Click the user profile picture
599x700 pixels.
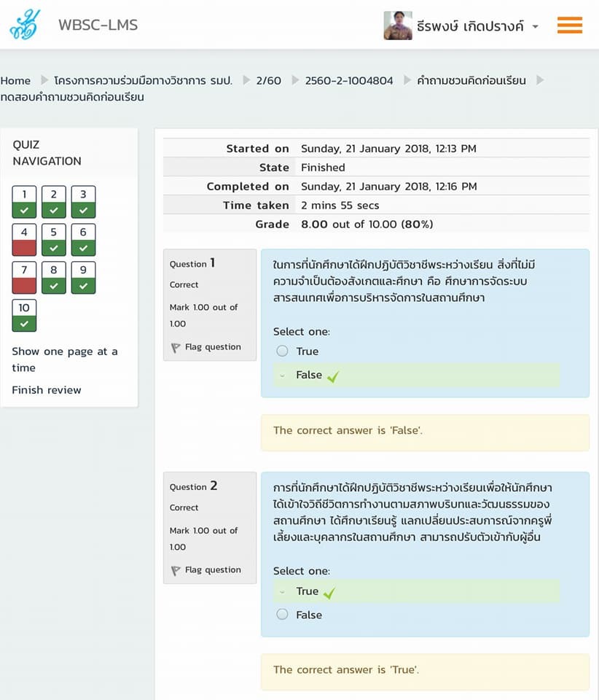398,26
